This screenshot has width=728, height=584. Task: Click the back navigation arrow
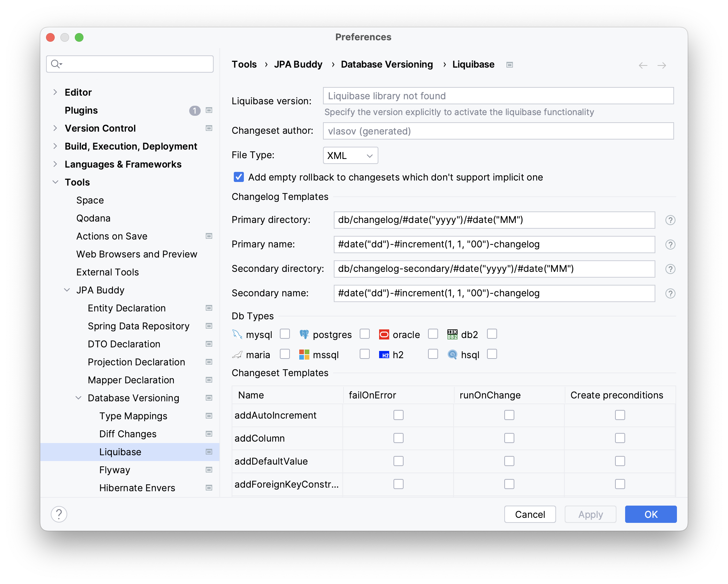click(x=643, y=65)
